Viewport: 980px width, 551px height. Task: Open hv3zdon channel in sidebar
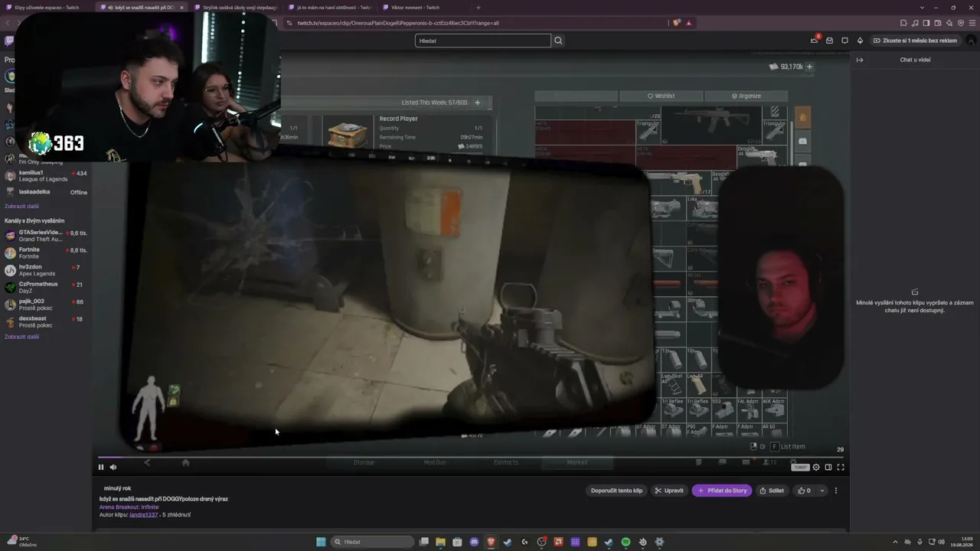[46, 270]
